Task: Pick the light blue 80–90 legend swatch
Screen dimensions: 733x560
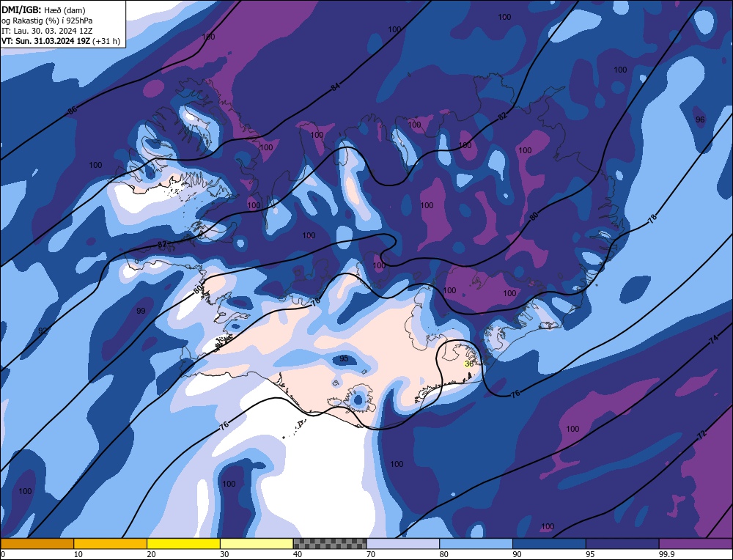Action: tap(476, 543)
